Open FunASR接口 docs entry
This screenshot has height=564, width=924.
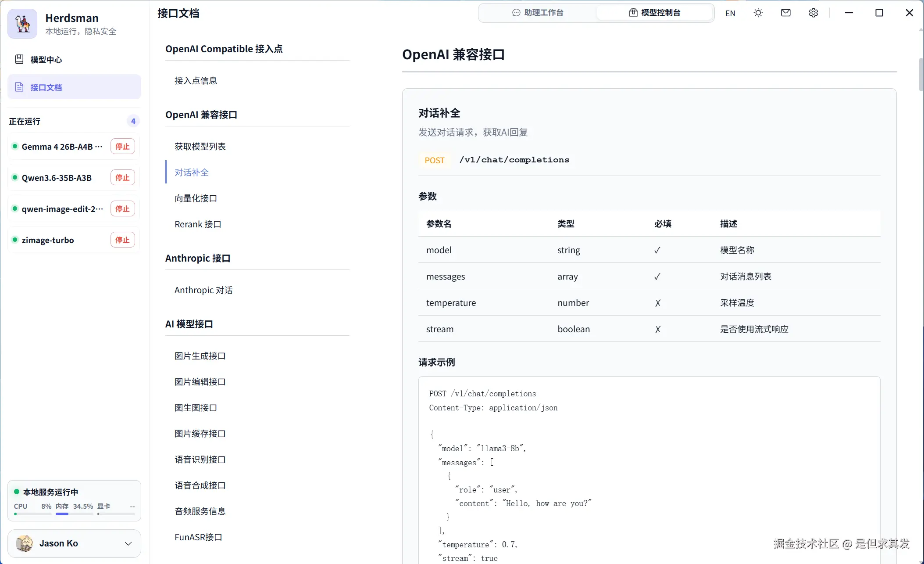click(198, 537)
